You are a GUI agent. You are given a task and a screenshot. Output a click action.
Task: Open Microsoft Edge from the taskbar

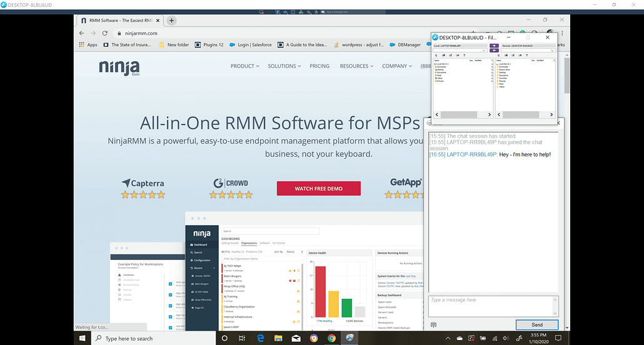[x=261, y=338]
